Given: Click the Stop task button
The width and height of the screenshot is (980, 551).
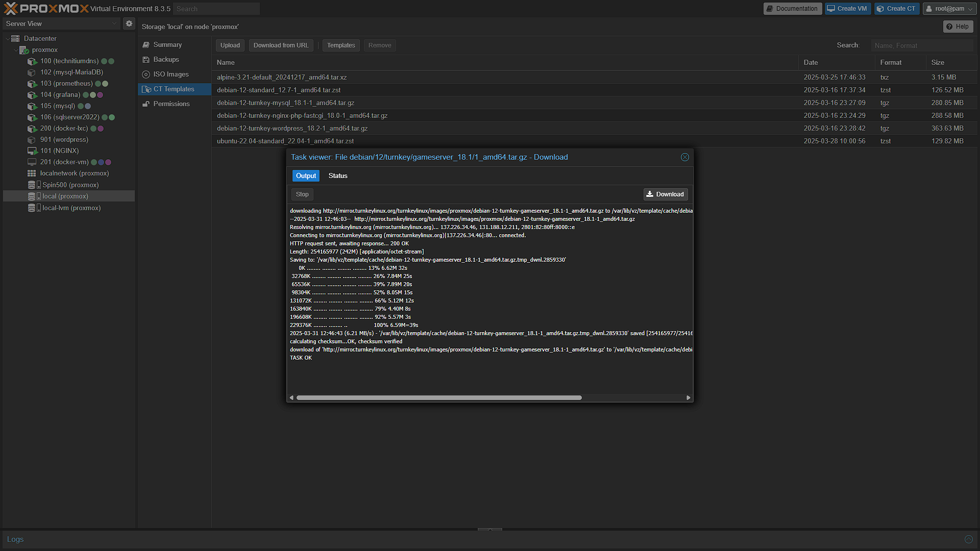Looking at the screenshot, I should (x=302, y=194).
